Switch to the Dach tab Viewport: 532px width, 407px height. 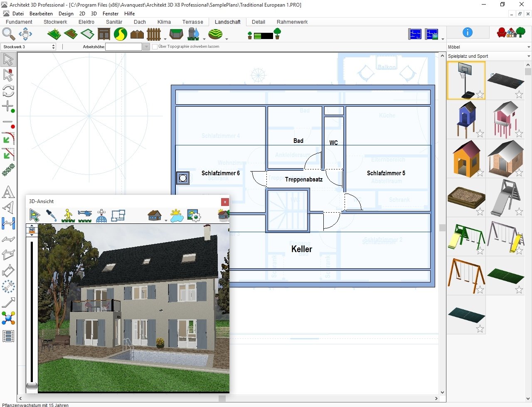tap(140, 22)
